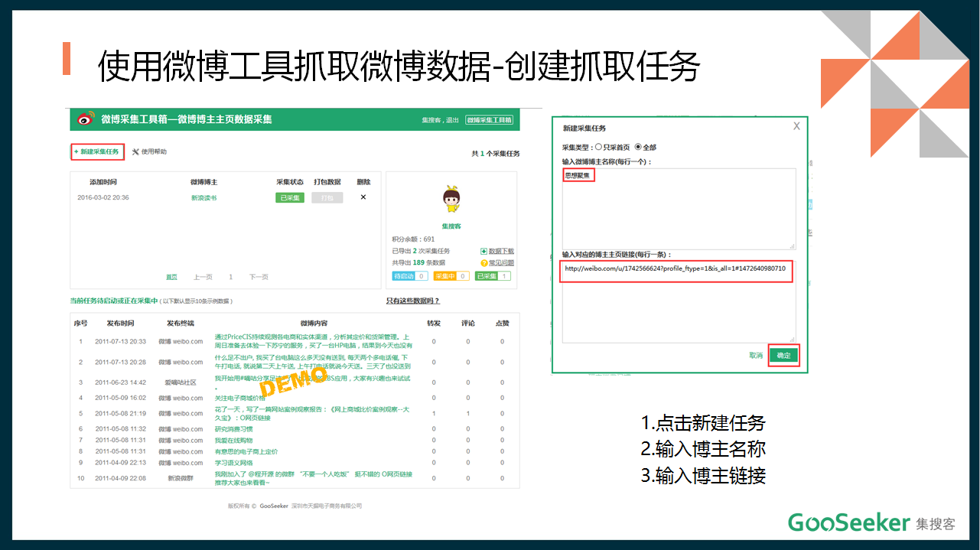Viewport: 980px width, 550px height.
Task: Delete the 新浪读书 task with X icon
Action: pyautogui.click(x=363, y=197)
